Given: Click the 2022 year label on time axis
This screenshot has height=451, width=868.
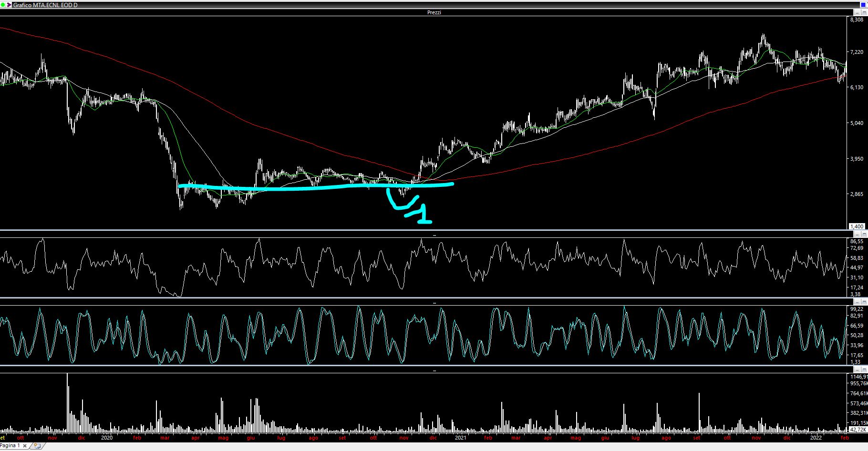Looking at the screenshot, I should (816, 438).
